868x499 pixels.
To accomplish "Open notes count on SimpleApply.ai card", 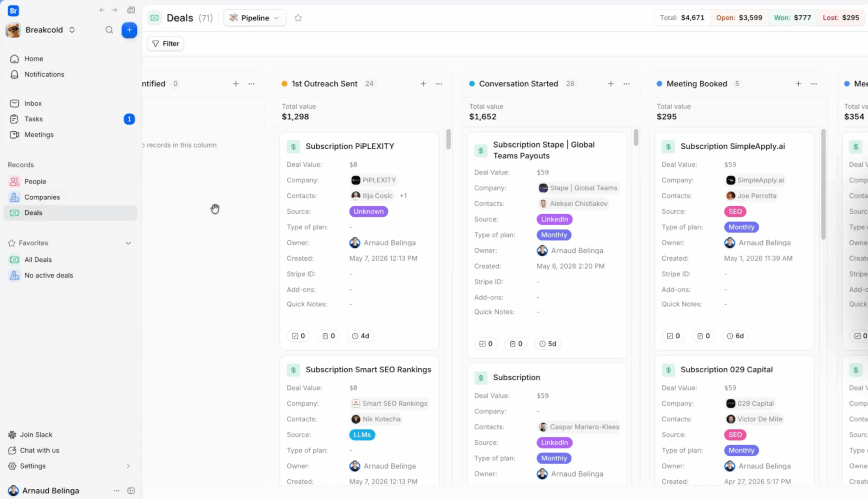I will pos(704,336).
